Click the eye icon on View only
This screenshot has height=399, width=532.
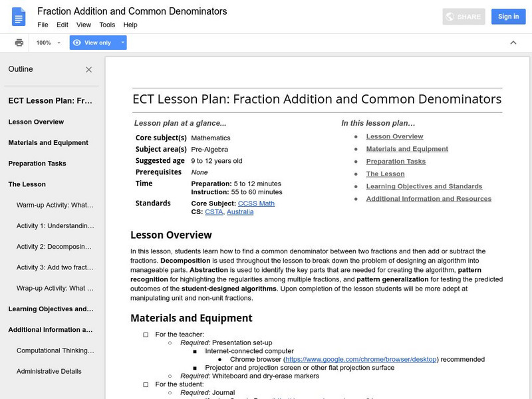[77, 43]
